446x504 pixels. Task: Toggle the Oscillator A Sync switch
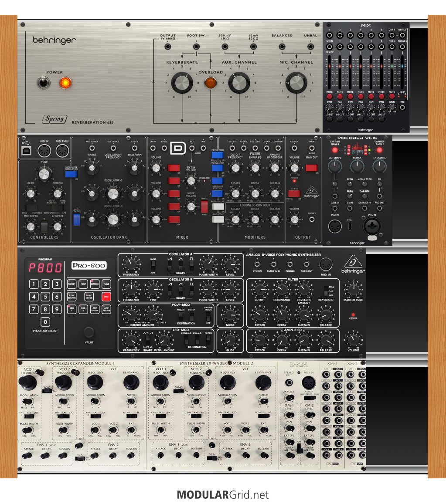coord(153,265)
